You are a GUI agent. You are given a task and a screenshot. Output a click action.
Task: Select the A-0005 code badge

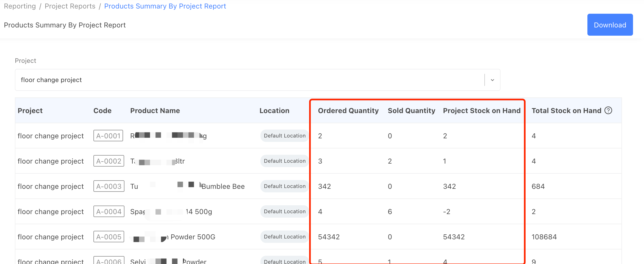pos(109,237)
